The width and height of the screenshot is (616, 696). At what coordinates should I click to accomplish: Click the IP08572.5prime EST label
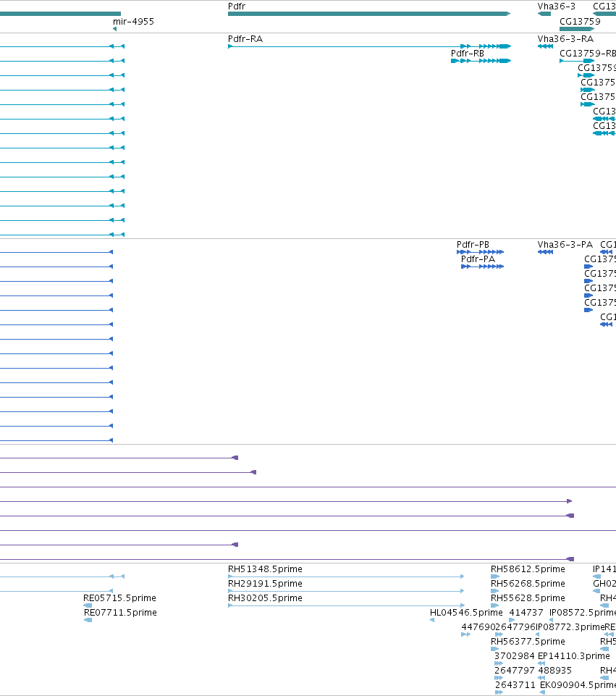tap(582, 613)
